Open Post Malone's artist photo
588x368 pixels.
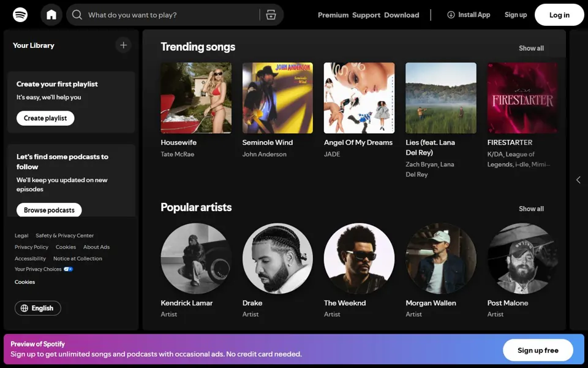click(522, 258)
